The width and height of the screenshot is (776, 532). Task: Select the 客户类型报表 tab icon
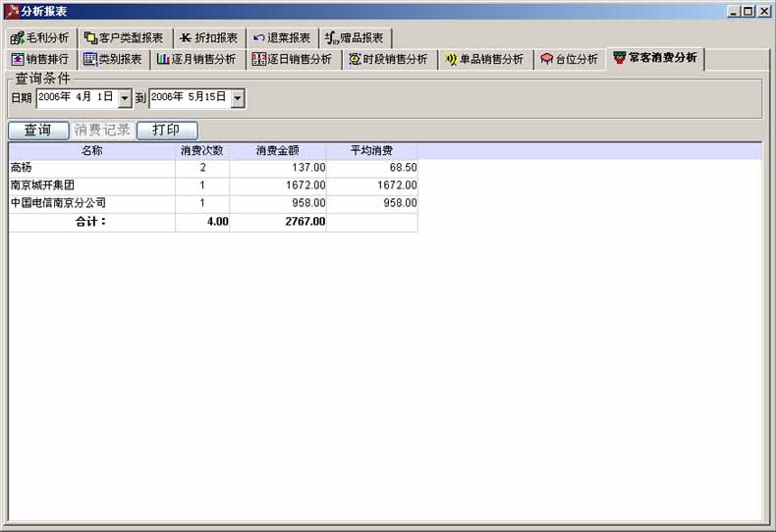tap(90, 38)
